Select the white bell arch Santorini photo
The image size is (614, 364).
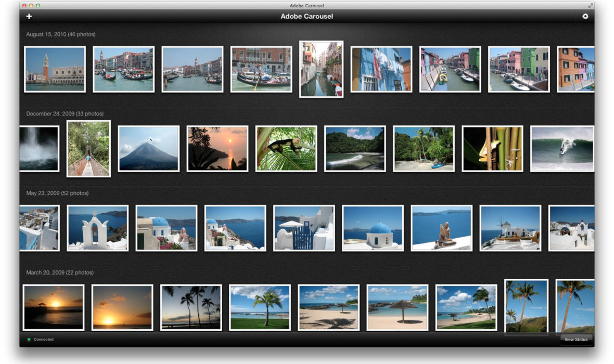pos(97,228)
